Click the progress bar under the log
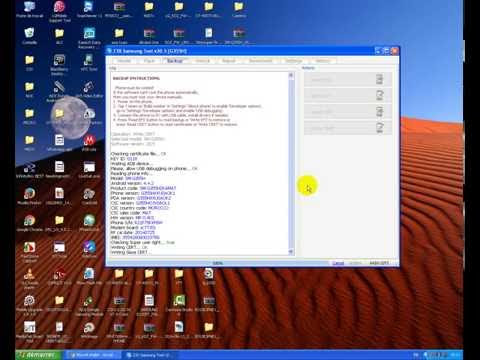Viewport: 480px width, 360px height. pyautogui.click(x=218, y=263)
